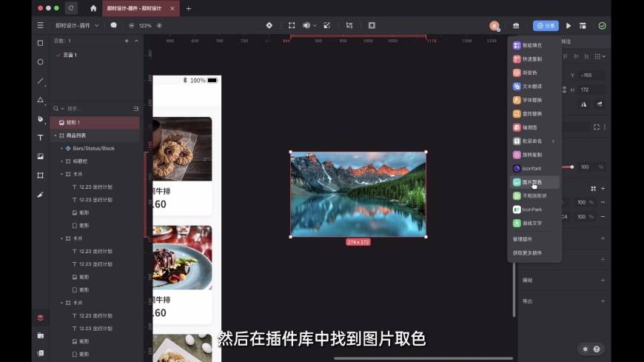Choose 渐变色 plugin from menu
The height and width of the screenshot is (362, 644).
pyautogui.click(x=534, y=73)
